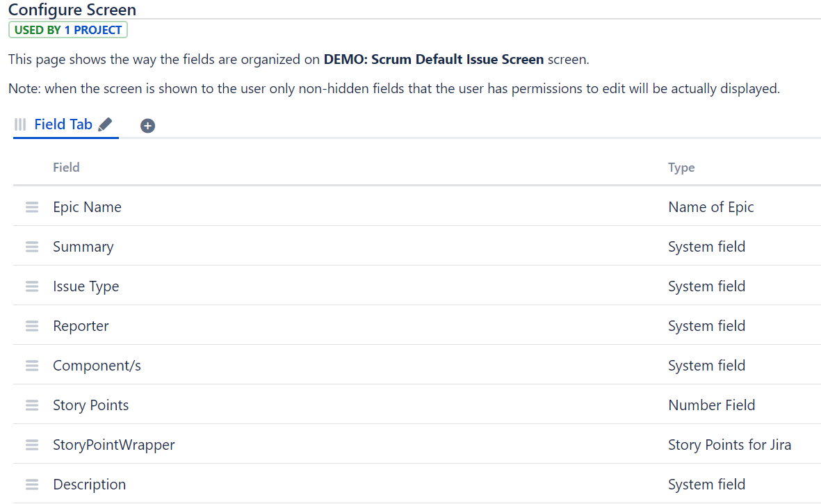Click the drag handle beside Story Points
This screenshot has height=504, width=821.
pos(32,405)
